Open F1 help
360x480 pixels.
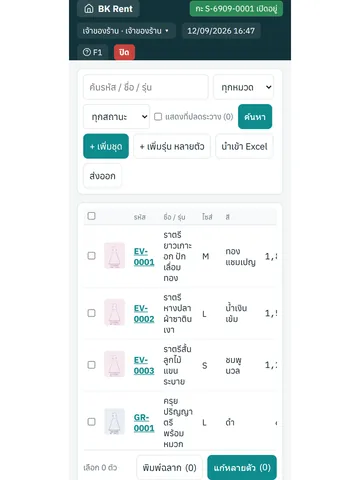tap(92, 52)
